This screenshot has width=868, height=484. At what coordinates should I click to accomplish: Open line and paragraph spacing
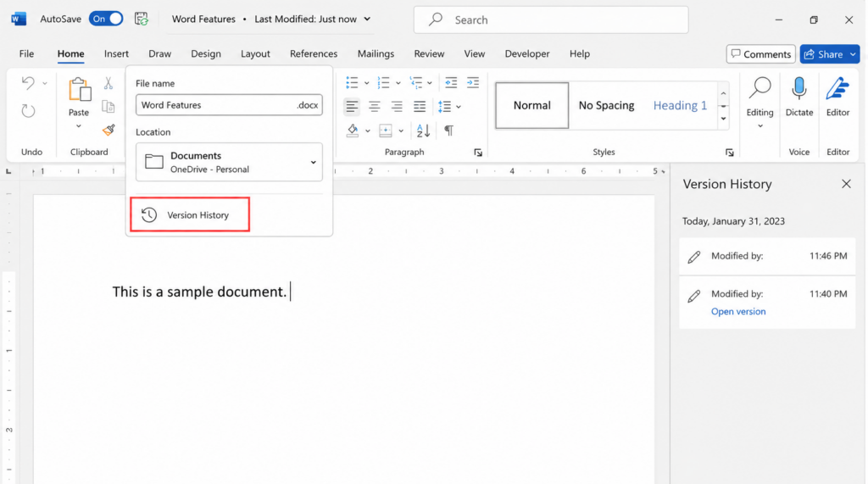point(444,106)
